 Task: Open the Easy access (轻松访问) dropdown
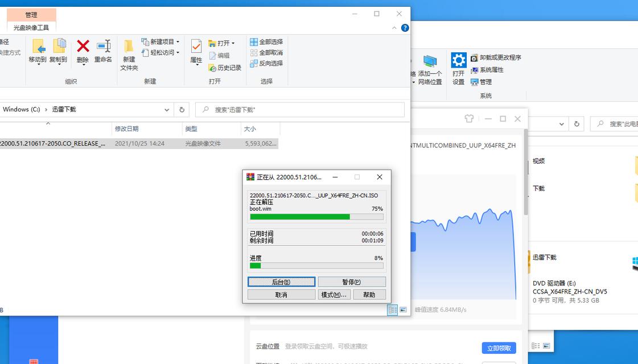point(160,52)
